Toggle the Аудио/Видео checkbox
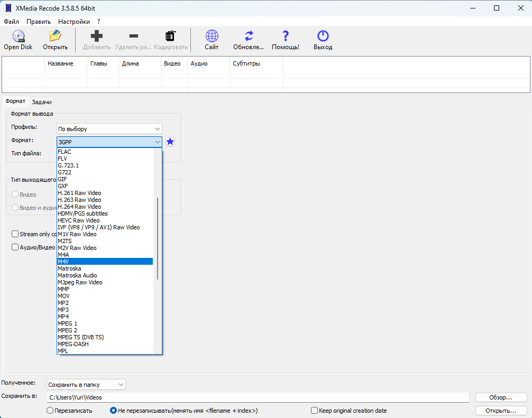 [15, 247]
